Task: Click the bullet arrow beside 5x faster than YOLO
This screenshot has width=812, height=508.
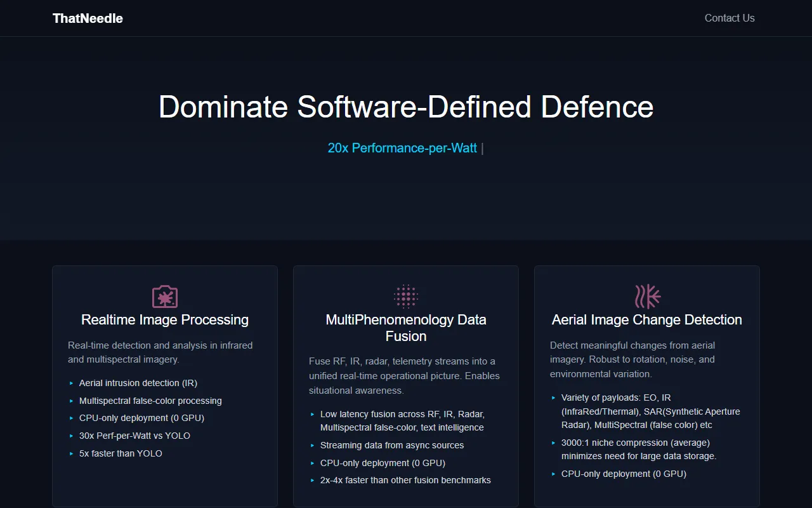Action: [72, 453]
